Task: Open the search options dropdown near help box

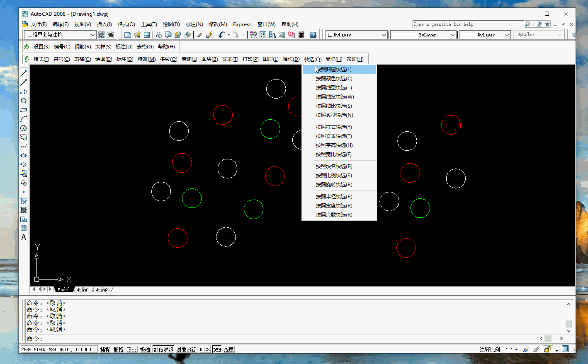Action: pos(534,24)
